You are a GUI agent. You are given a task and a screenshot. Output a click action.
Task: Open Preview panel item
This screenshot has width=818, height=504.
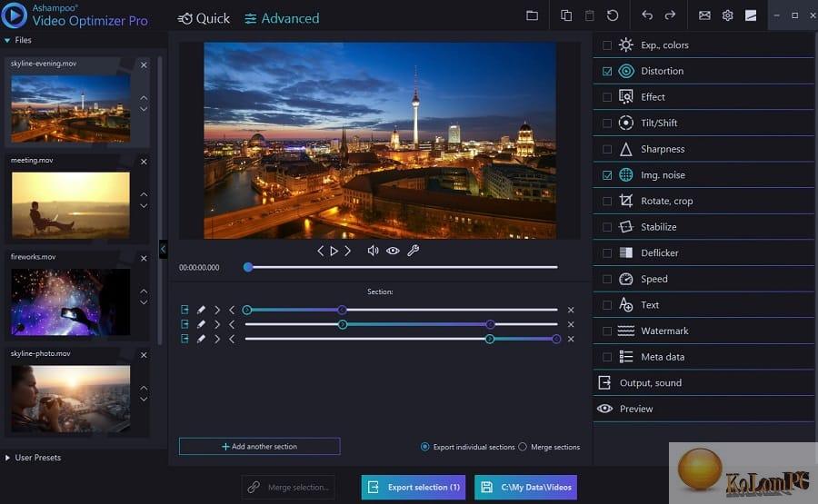pos(703,410)
